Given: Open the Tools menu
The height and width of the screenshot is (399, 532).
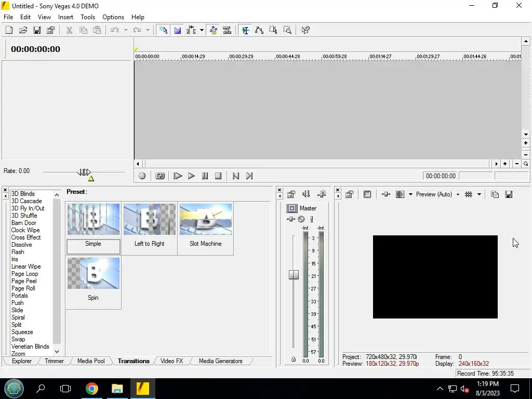Looking at the screenshot, I should point(87,17).
